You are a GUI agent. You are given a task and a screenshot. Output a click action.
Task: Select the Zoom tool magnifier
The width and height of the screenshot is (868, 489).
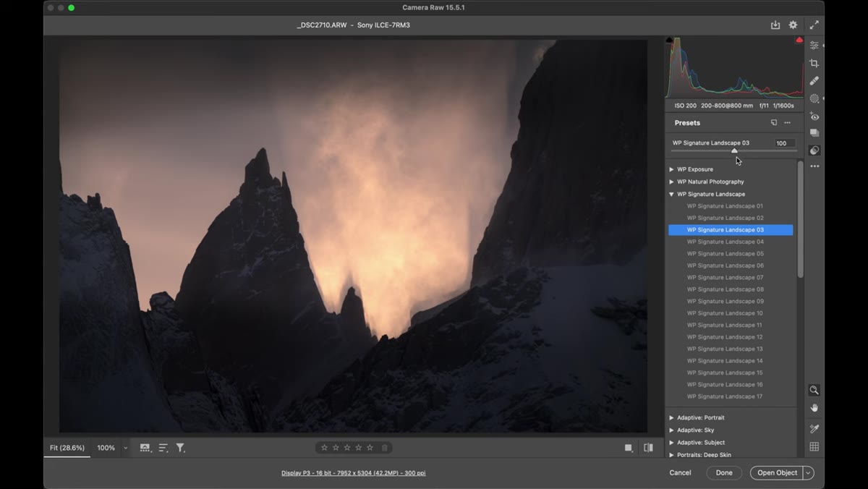[814, 390]
